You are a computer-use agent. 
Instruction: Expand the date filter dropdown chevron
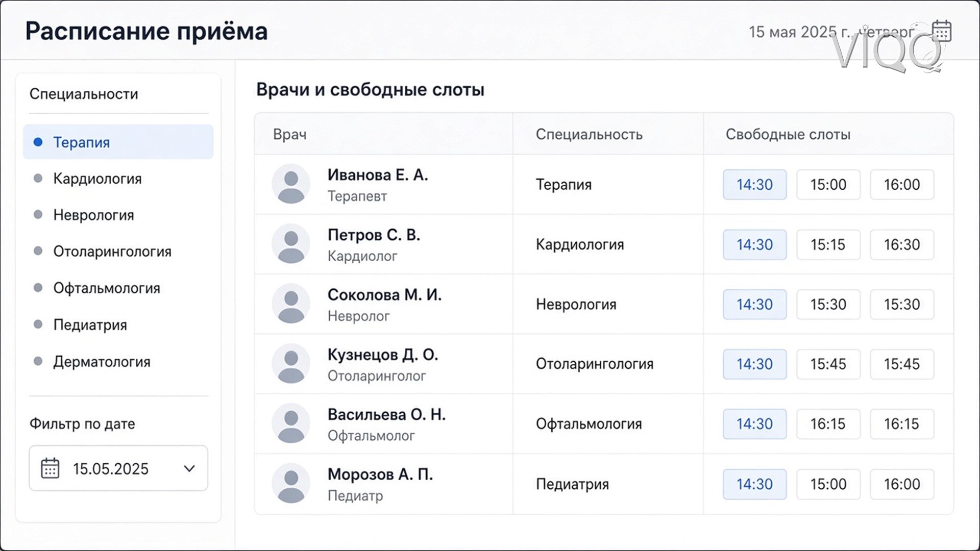189,468
